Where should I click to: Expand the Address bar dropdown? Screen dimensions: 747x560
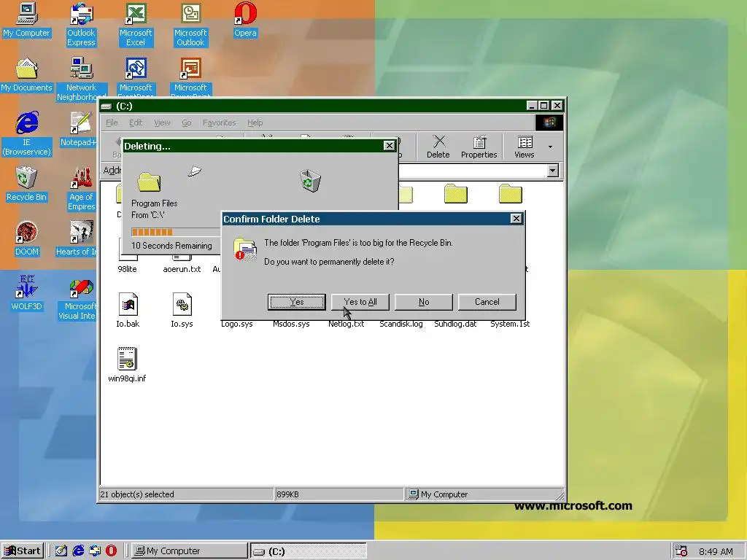point(553,171)
